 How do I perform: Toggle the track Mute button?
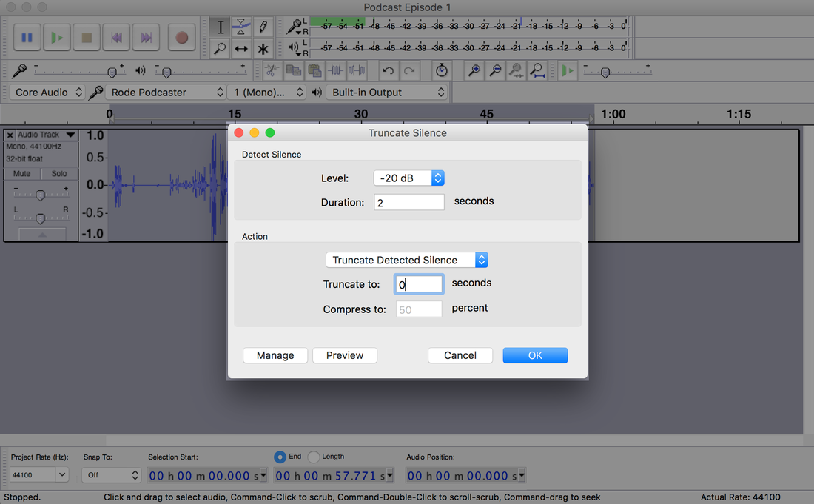[21, 174]
